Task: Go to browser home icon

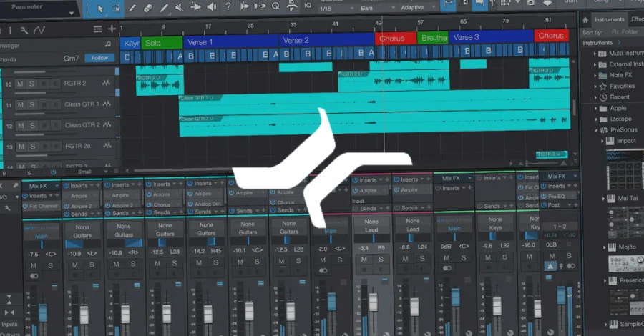Action: [x=585, y=20]
